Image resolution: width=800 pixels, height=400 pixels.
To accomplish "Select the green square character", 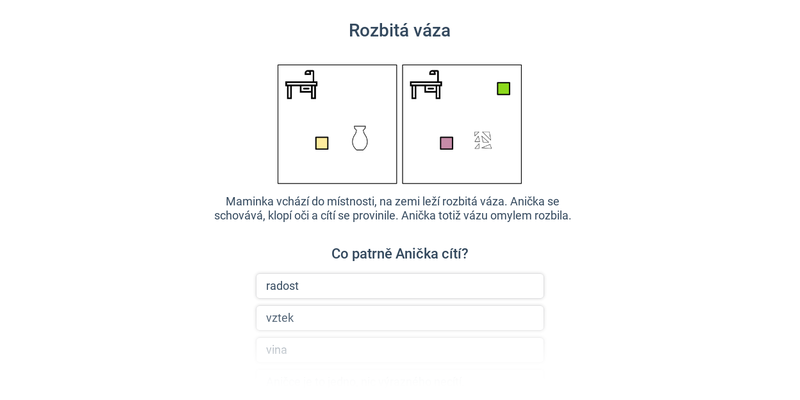I will (x=504, y=88).
